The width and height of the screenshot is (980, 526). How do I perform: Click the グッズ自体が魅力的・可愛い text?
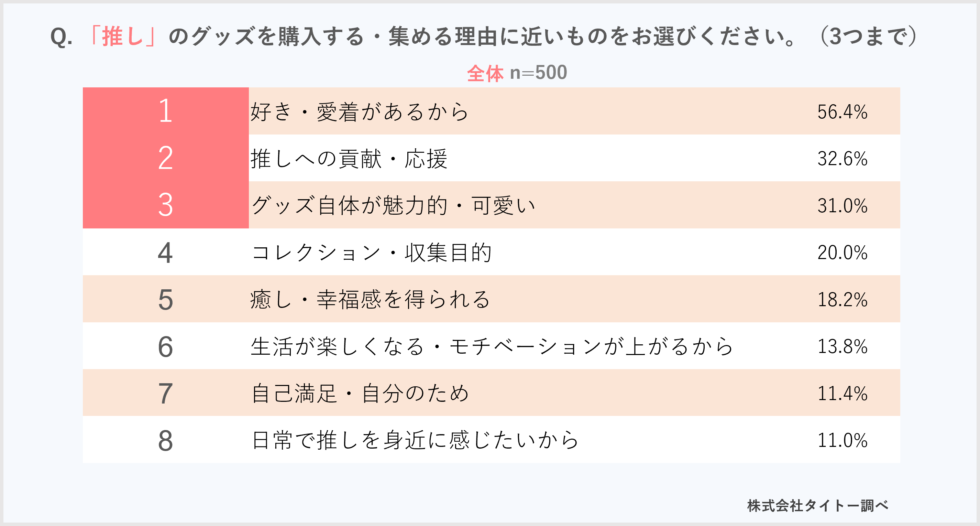[393, 205]
